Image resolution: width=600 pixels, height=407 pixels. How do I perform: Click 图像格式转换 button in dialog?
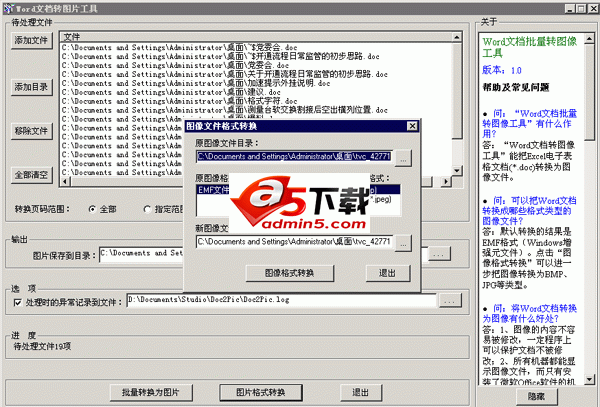(x=290, y=273)
